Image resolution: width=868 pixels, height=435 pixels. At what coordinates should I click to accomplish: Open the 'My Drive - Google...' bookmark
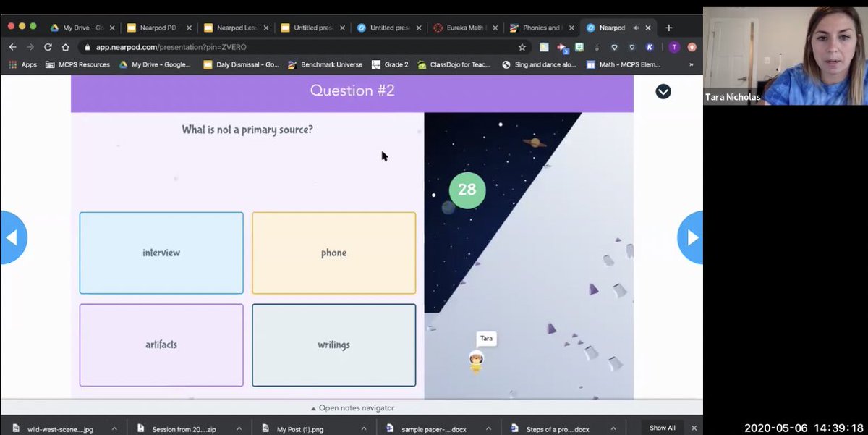pyautogui.click(x=156, y=64)
